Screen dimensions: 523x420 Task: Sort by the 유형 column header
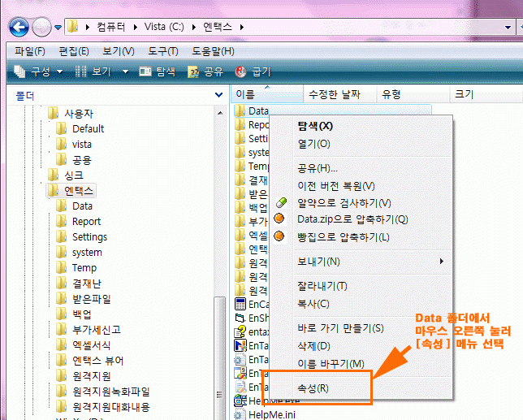(413, 94)
